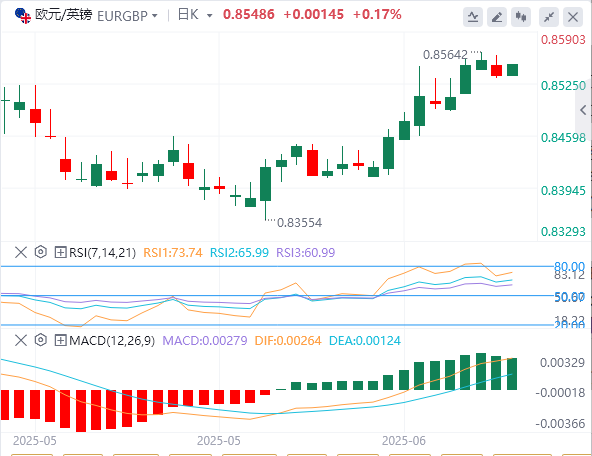Remove the RSI indicator panel
This screenshot has height=456, width=592.
click(21, 252)
